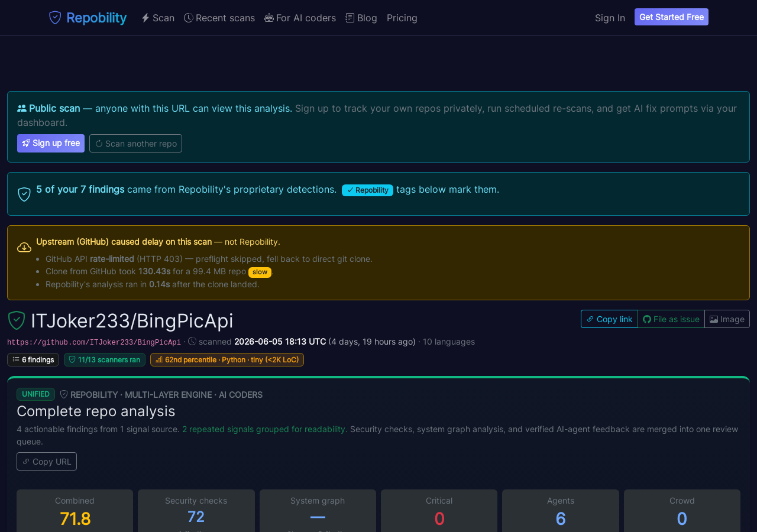Click Scan another repo button
This screenshot has height=532, width=757.
(135, 143)
